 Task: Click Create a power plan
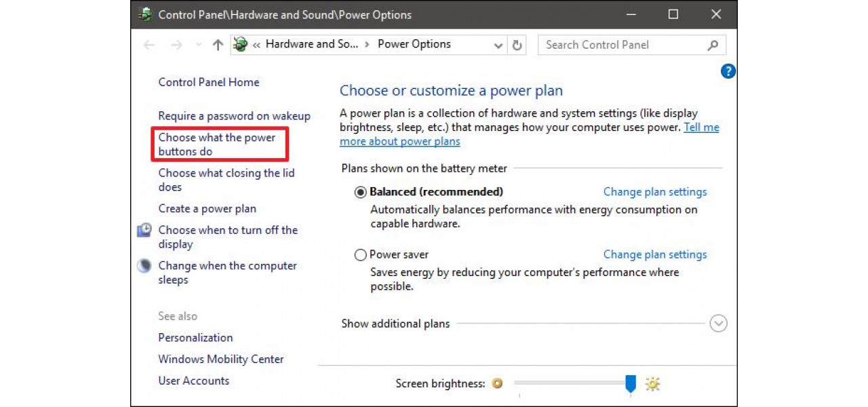pyautogui.click(x=208, y=209)
